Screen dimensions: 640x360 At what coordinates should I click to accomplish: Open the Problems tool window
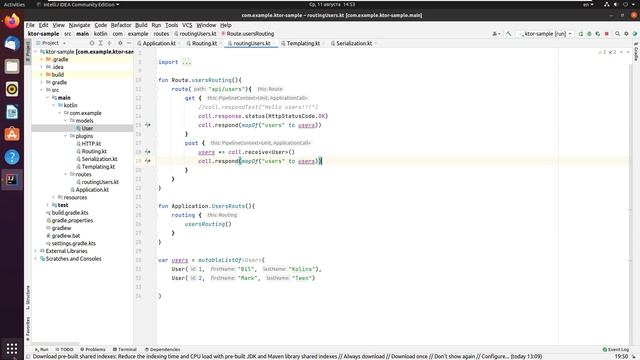[93, 349]
